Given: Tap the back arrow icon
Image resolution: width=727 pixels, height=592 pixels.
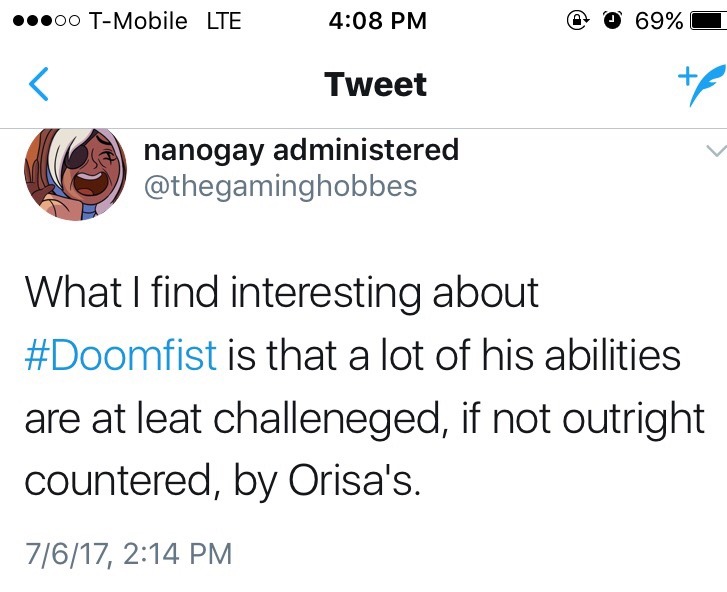Looking at the screenshot, I should (38, 85).
